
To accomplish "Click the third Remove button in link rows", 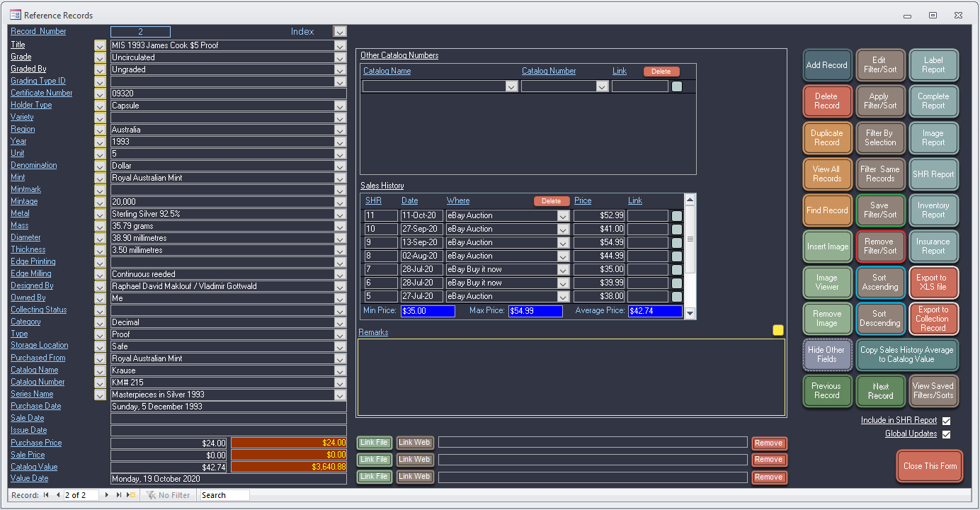I will tap(769, 477).
